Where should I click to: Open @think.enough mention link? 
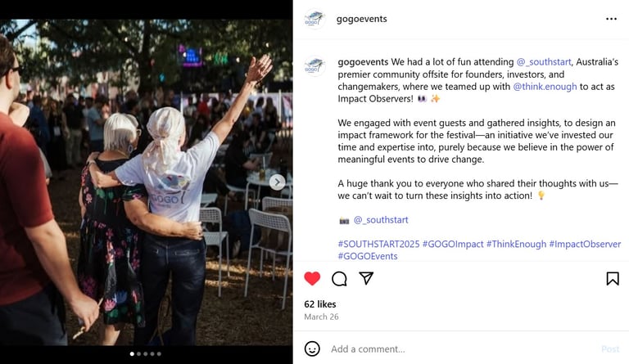545,87
